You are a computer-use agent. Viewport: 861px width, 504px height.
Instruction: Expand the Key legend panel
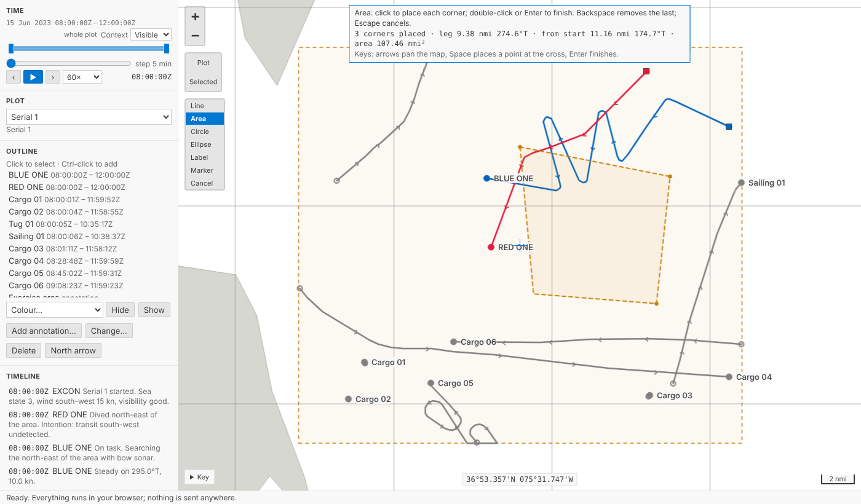pos(199,477)
